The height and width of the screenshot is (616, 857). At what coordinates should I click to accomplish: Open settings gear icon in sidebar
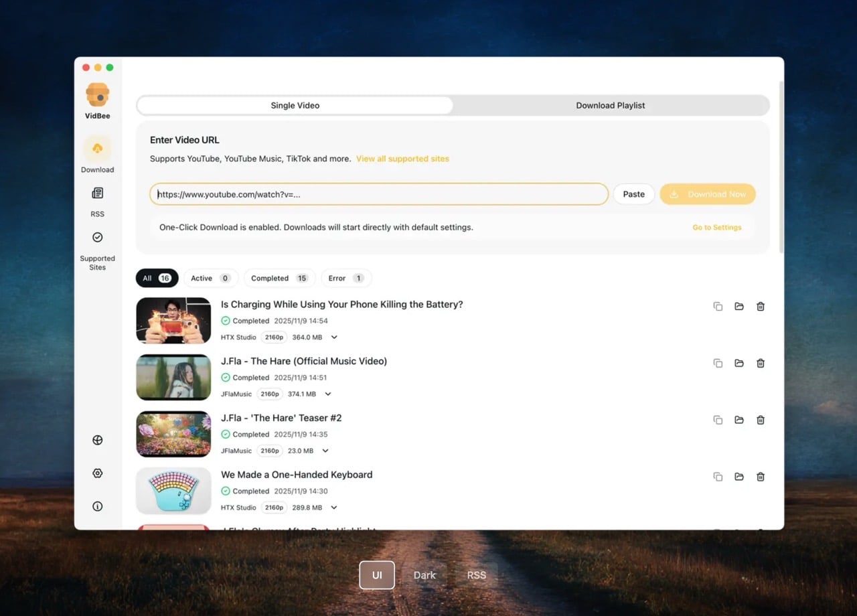point(97,473)
